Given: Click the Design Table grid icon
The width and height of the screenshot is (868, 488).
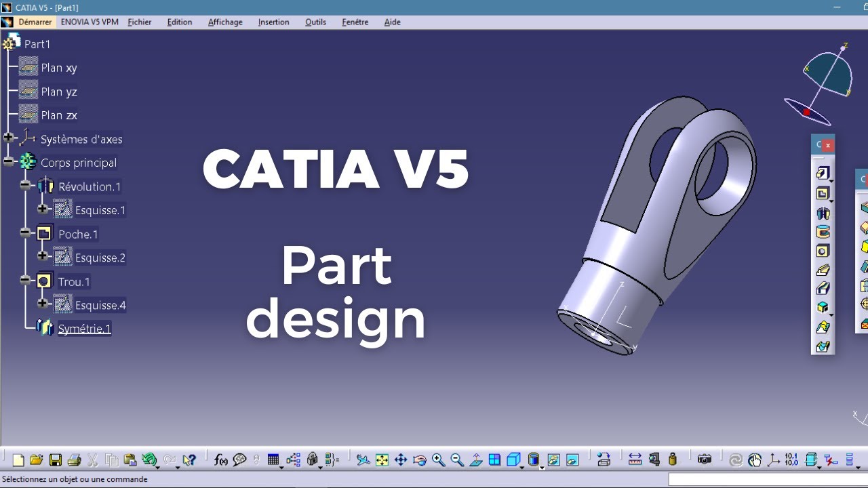Looking at the screenshot, I should point(273,460).
